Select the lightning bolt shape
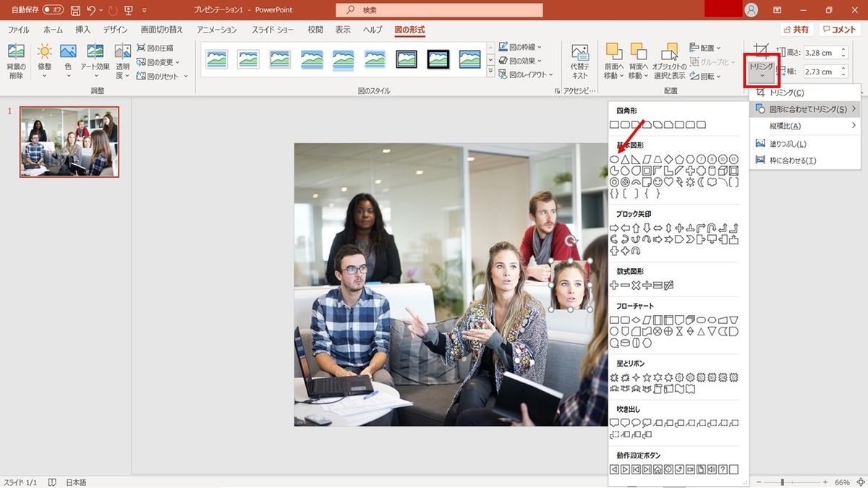Screen dimensions: 868x488 679,182
